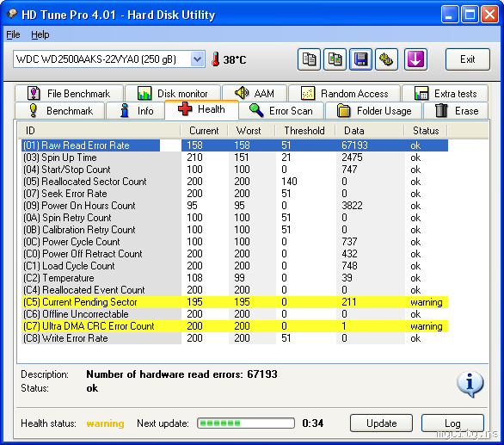The image size is (504, 445).
Task: Open the Info tab
Action: [136, 111]
